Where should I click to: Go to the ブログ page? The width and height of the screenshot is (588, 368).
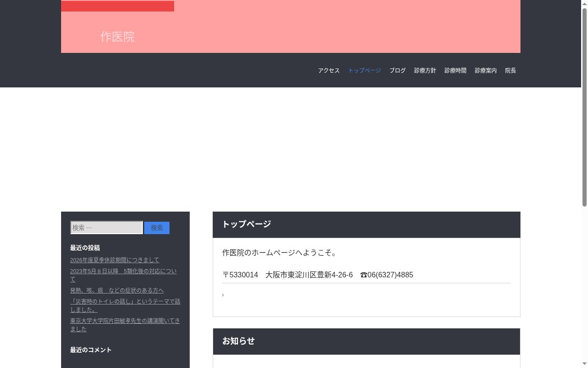tap(397, 70)
